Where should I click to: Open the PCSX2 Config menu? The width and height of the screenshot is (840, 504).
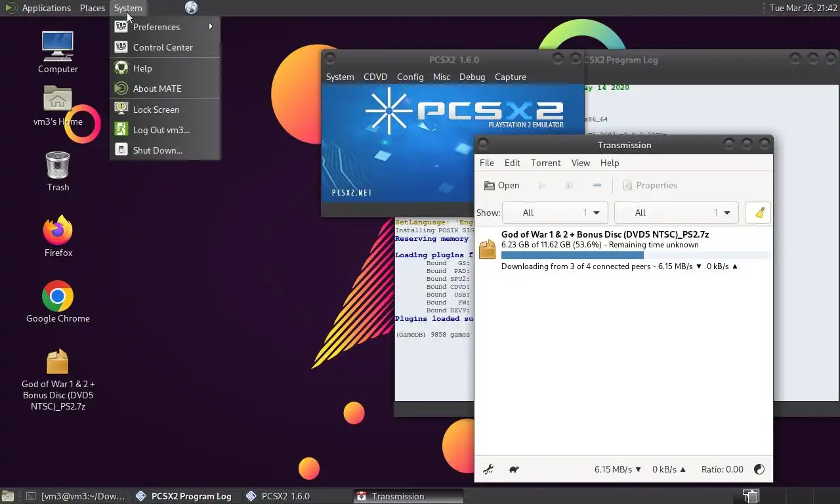[410, 77]
